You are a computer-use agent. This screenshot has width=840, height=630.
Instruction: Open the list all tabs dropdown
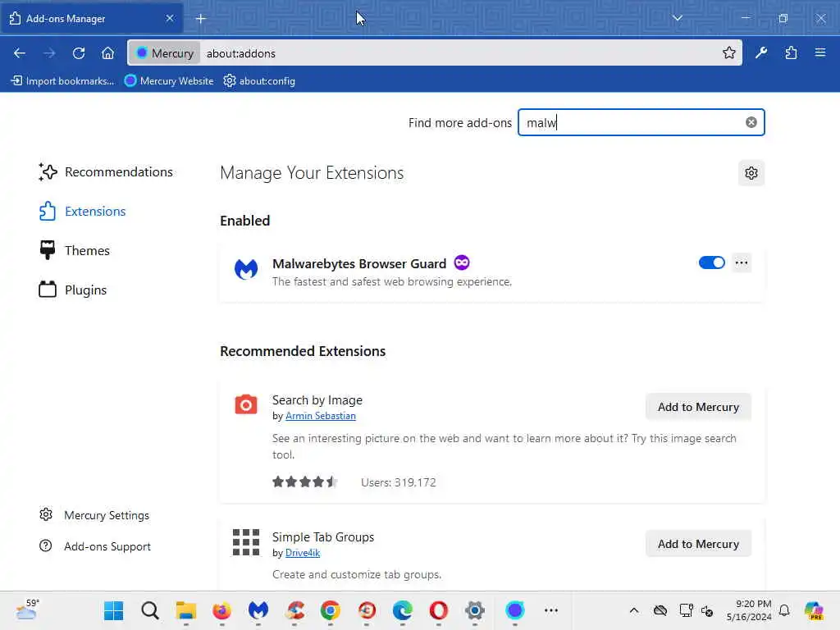pyautogui.click(x=677, y=18)
